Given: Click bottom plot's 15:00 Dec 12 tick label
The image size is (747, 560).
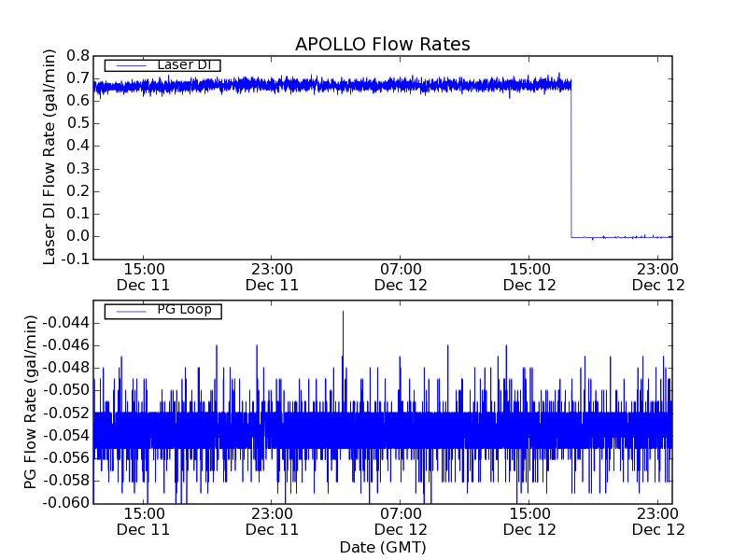Looking at the screenshot, I should pyautogui.click(x=529, y=521).
